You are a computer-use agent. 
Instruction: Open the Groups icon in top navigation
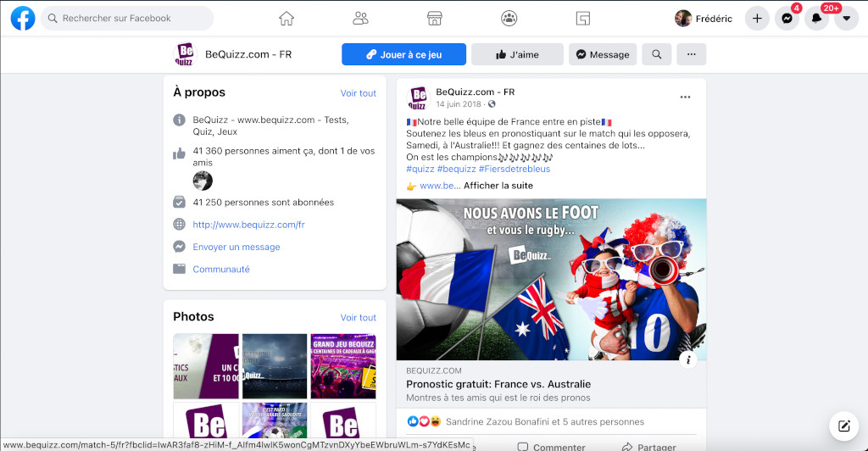[509, 18]
